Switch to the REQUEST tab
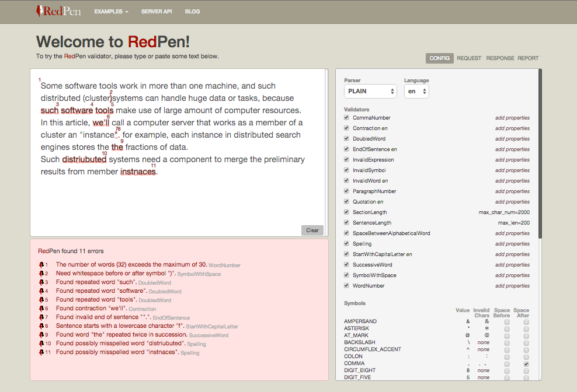This screenshot has height=392, width=577. tap(469, 58)
